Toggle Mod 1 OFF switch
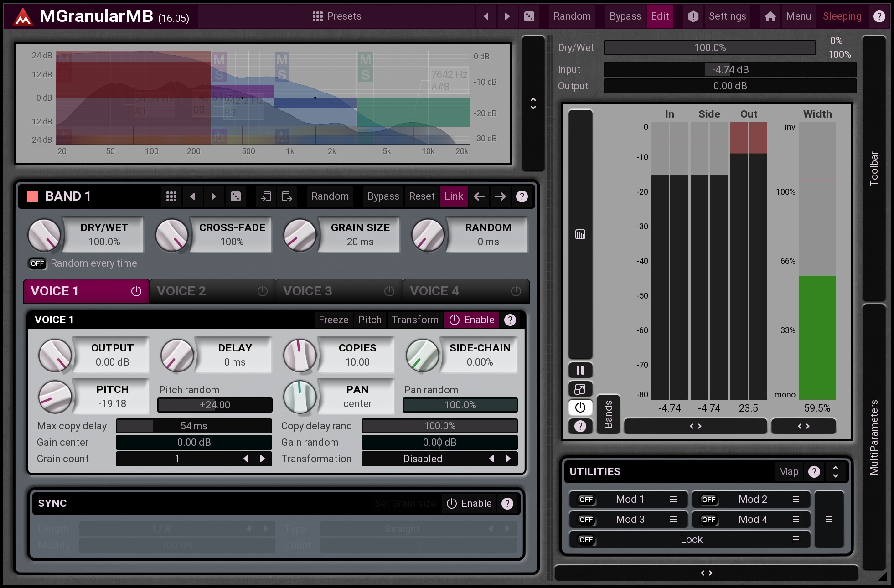 (586, 500)
